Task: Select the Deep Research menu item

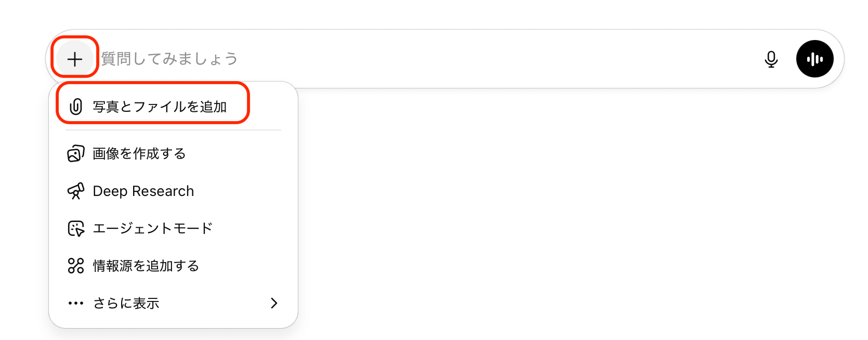Action: (143, 191)
